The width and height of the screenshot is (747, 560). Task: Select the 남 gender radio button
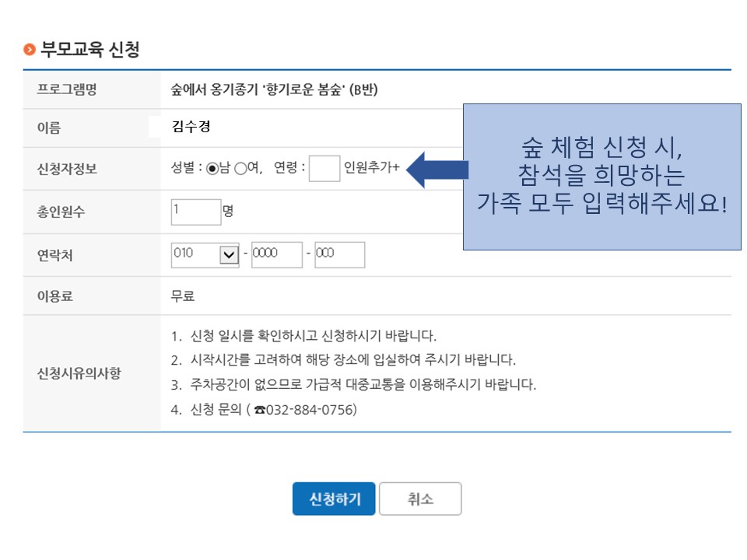[212, 168]
